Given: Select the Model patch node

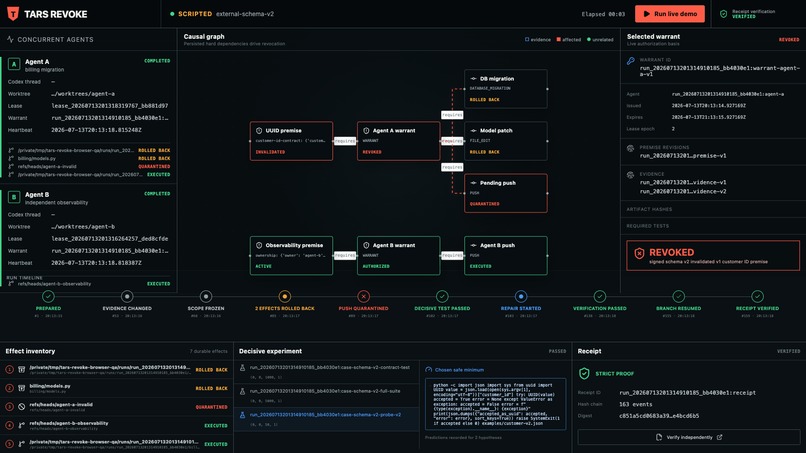Looking at the screenshot, I should click(x=506, y=141).
